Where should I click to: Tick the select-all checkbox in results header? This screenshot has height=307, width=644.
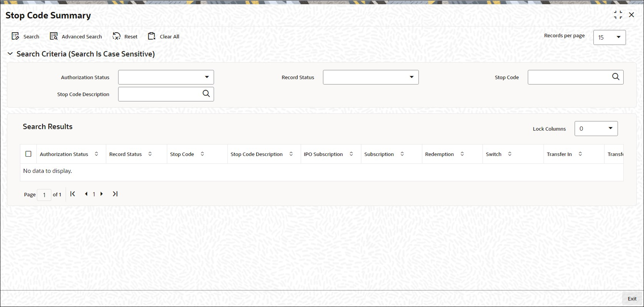[x=28, y=154]
